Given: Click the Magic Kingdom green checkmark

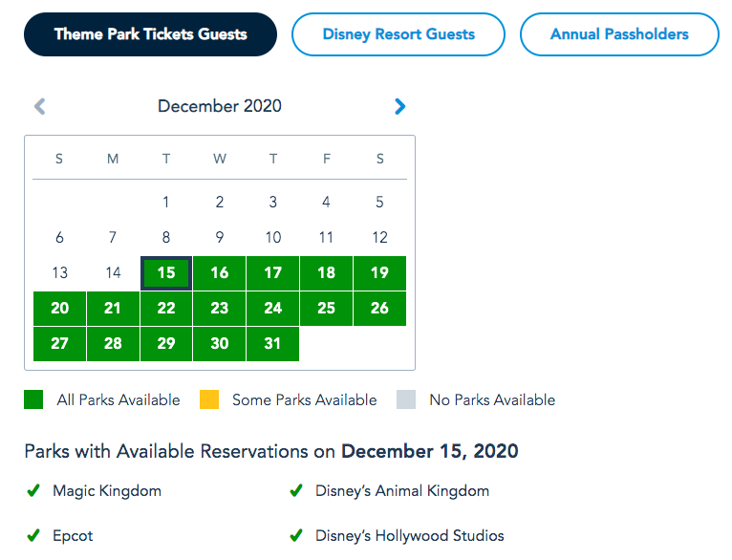Looking at the screenshot, I should coord(33,491).
